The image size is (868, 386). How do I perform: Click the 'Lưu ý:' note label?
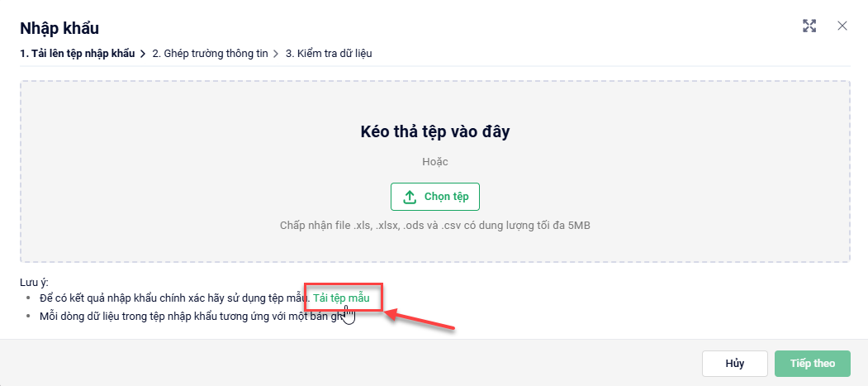[34, 282]
